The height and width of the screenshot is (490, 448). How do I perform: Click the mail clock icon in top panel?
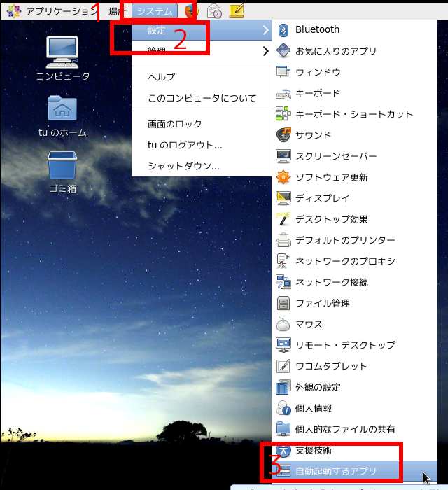[x=215, y=10]
